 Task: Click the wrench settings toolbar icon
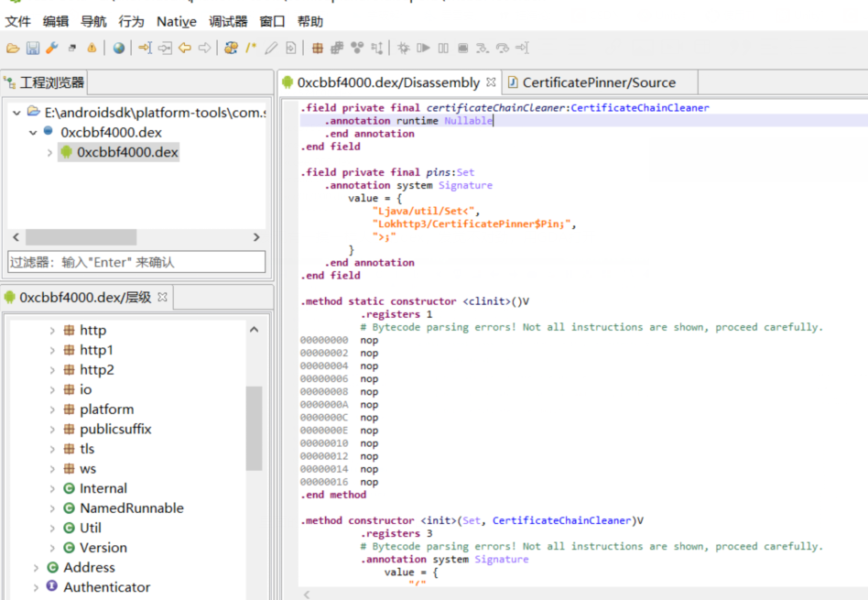52,48
